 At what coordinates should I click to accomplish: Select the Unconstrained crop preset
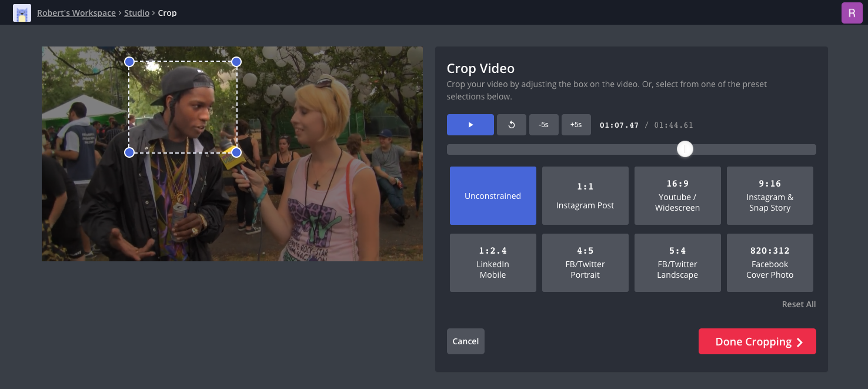[x=493, y=196]
